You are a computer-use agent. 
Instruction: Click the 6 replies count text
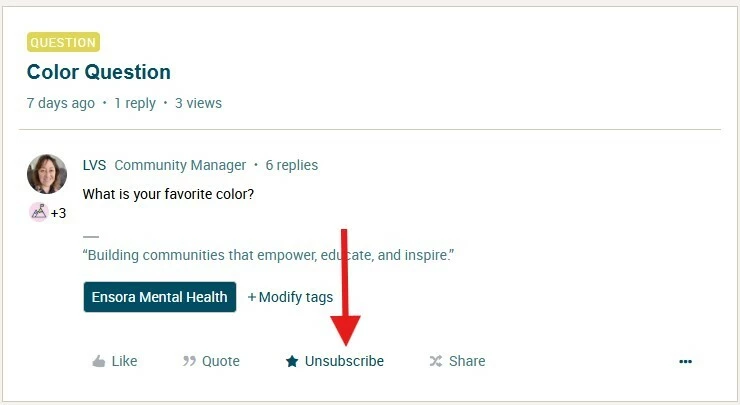292,165
